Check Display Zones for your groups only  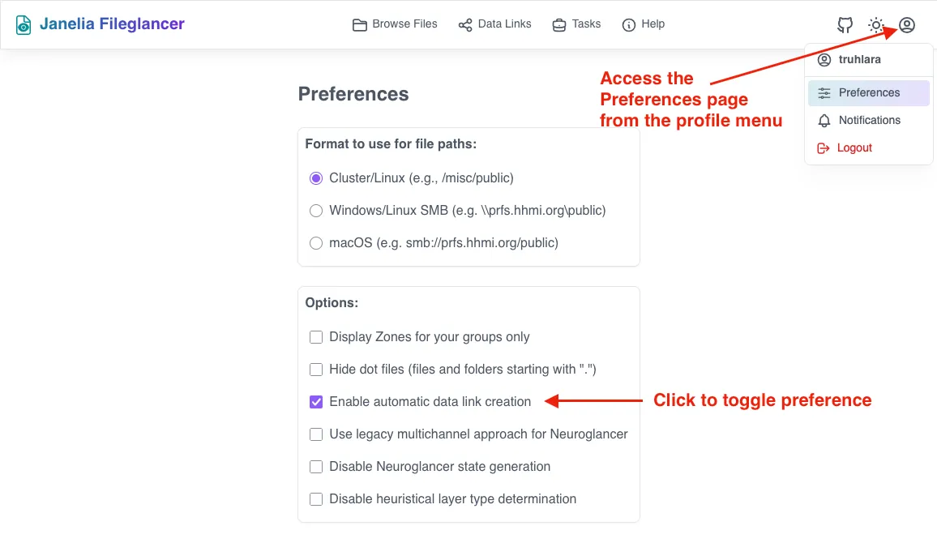tap(316, 336)
